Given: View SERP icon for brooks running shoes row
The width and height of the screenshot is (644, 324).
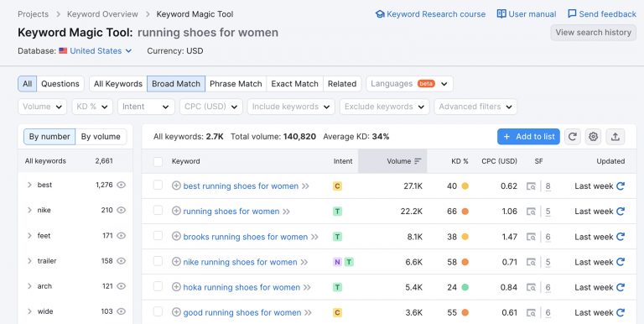Looking at the screenshot, I should tap(531, 237).
